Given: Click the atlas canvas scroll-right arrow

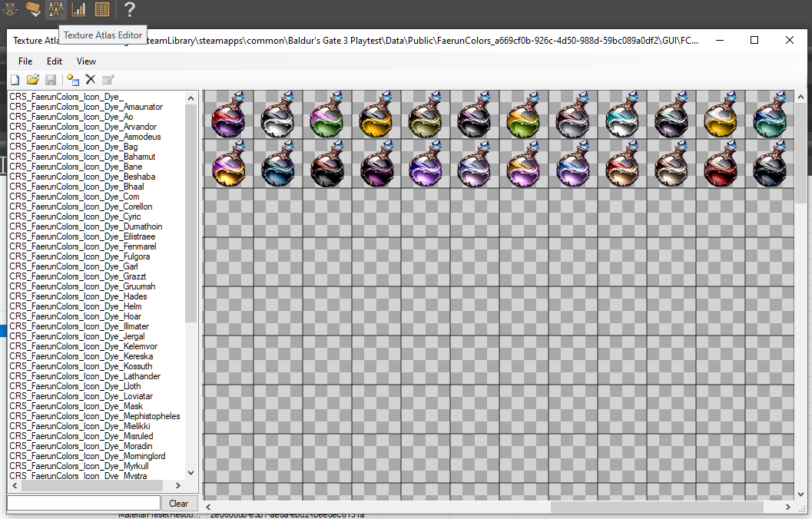Looking at the screenshot, I should point(787,507).
